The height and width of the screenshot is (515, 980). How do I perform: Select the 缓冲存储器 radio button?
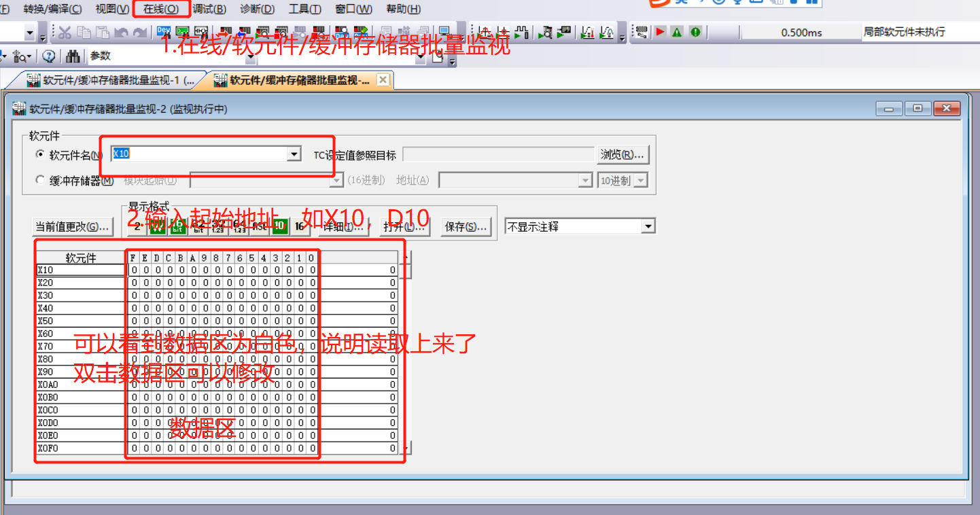click(x=40, y=180)
